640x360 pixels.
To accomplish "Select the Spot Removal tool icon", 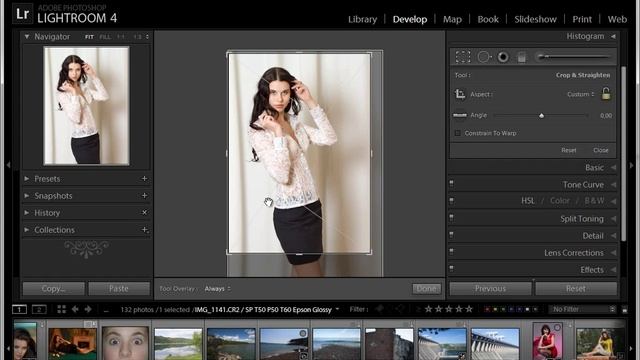I will pyautogui.click(x=484, y=57).
